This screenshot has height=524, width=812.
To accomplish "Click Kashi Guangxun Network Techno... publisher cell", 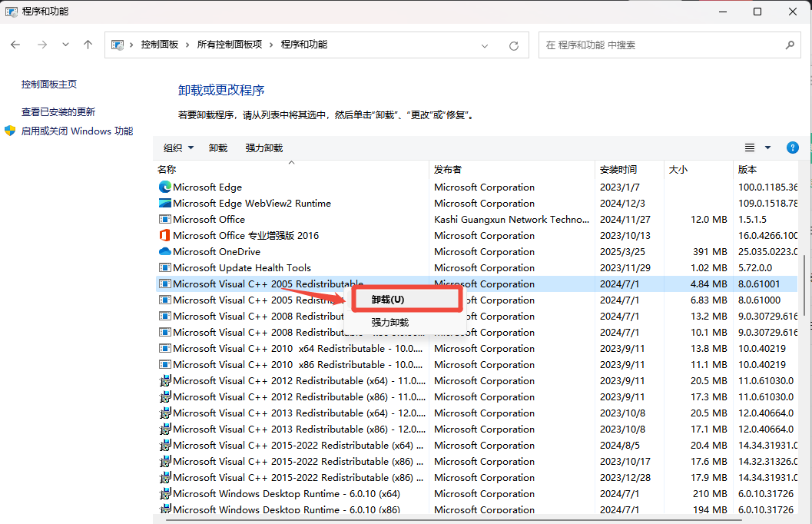I will click(x=512, y=219).
